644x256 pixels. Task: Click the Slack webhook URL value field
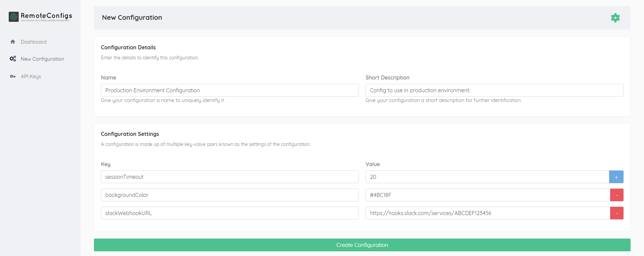pyautogui.click(x=487, y=213)
